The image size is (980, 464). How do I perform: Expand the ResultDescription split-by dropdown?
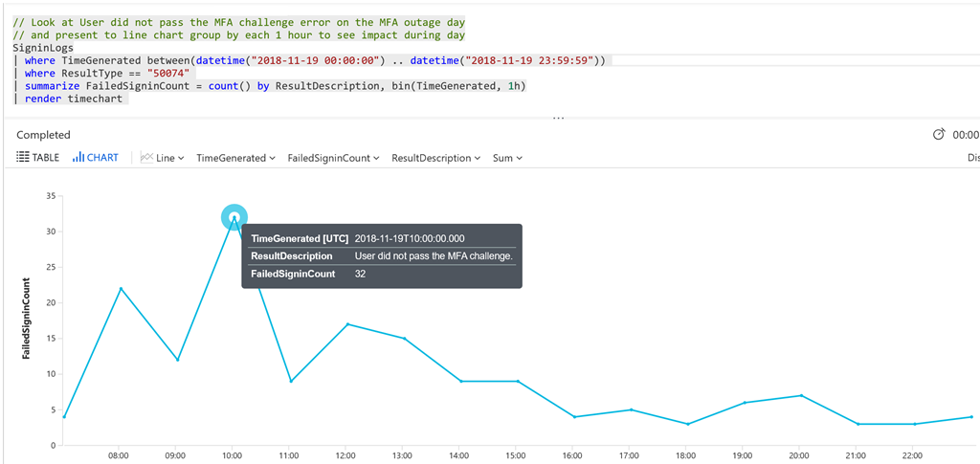coord(435,158)
